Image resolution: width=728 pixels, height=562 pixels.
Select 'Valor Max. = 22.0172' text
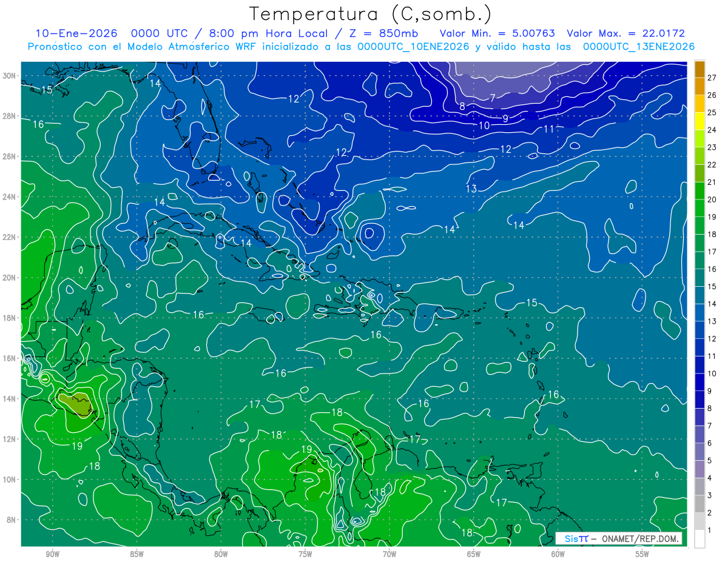pos(625,33)
